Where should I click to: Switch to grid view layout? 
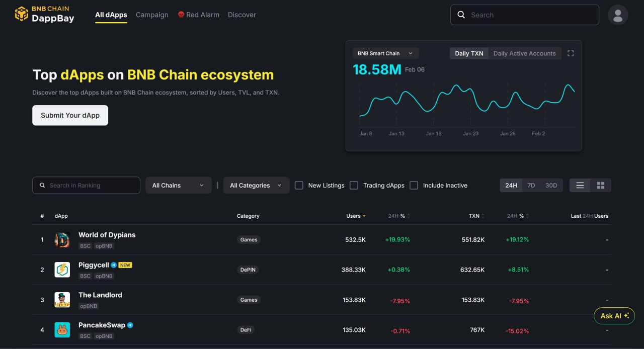coord(600,186)
